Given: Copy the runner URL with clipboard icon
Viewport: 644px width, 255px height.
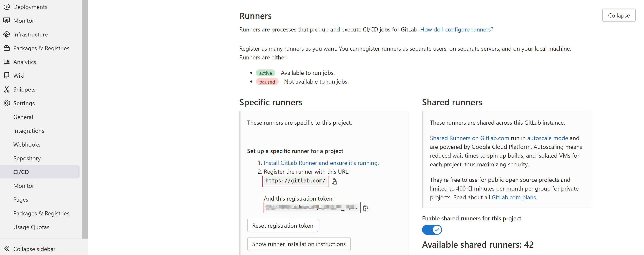Looking at the screenshot, I should point(334,181).
